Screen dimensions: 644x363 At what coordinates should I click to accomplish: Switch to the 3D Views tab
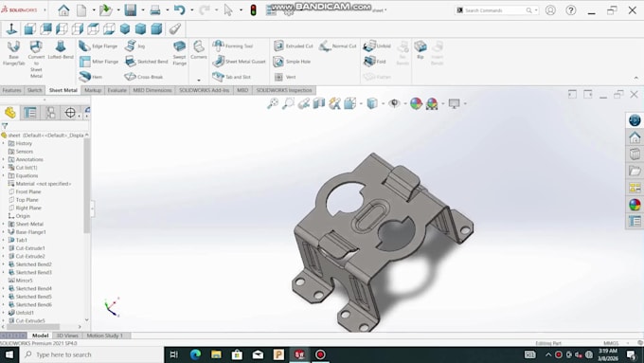click(x=67, y=336)
